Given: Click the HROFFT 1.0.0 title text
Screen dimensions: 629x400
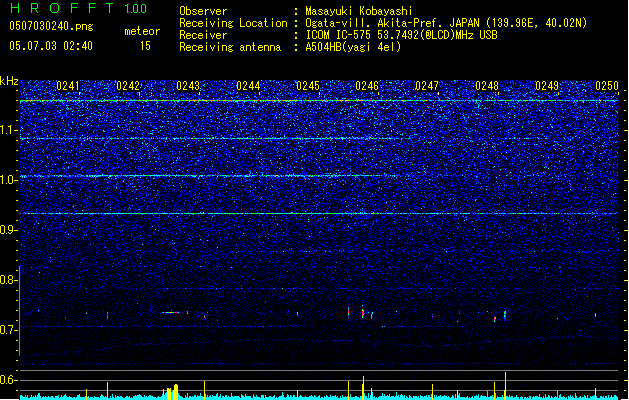Looking at the screenshot, I should pyautogui.click(x=79, y=8).
